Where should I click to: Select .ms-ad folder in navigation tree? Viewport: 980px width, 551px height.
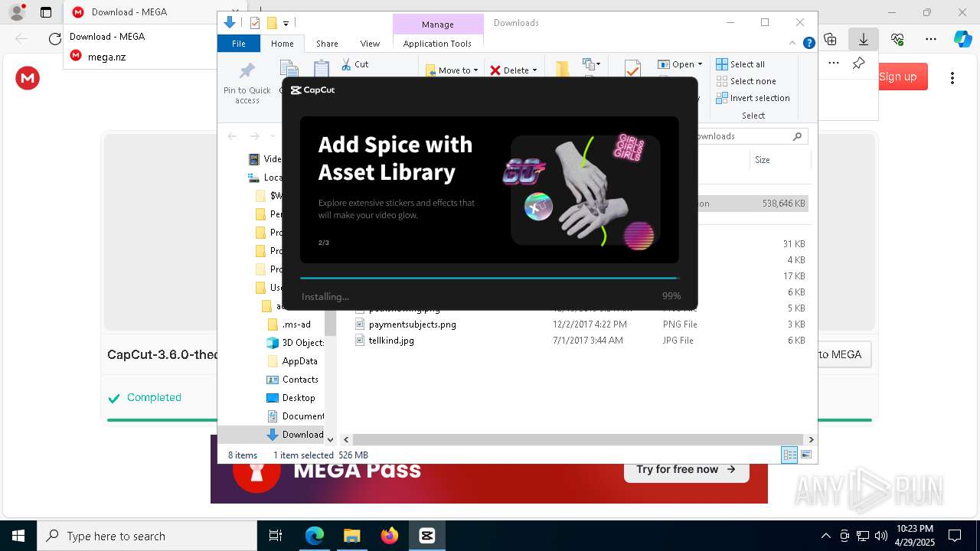296,324
